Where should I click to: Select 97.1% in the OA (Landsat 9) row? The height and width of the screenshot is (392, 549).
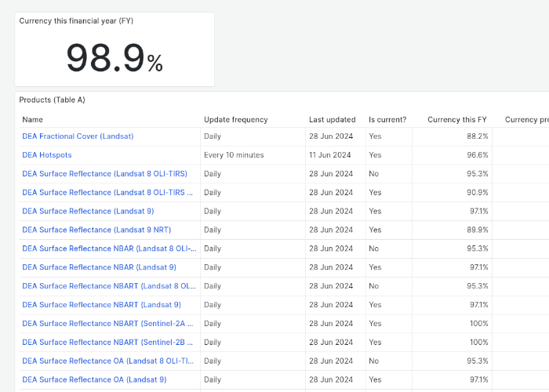click(479, 379)
